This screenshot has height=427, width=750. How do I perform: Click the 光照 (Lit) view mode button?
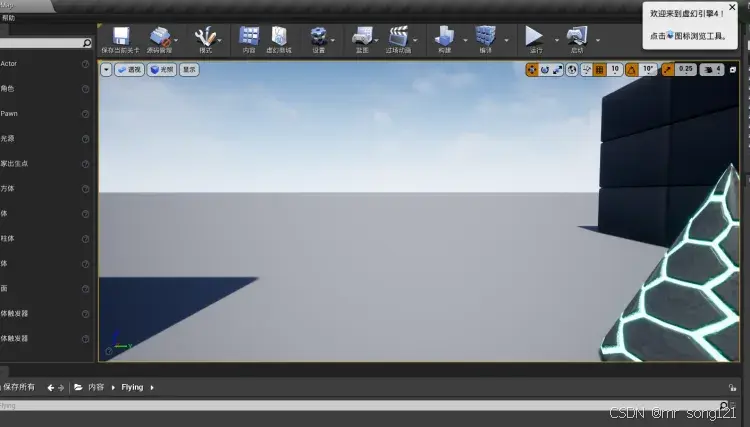(162, 70)
